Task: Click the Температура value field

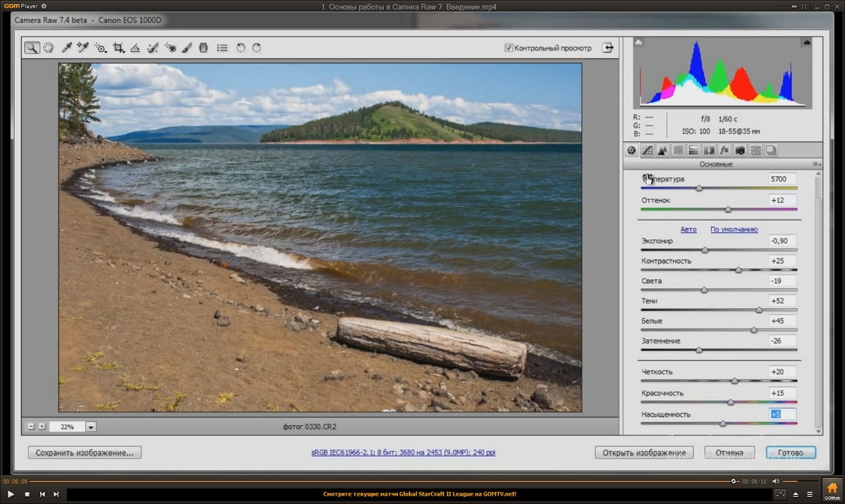Action: point(782,179)
